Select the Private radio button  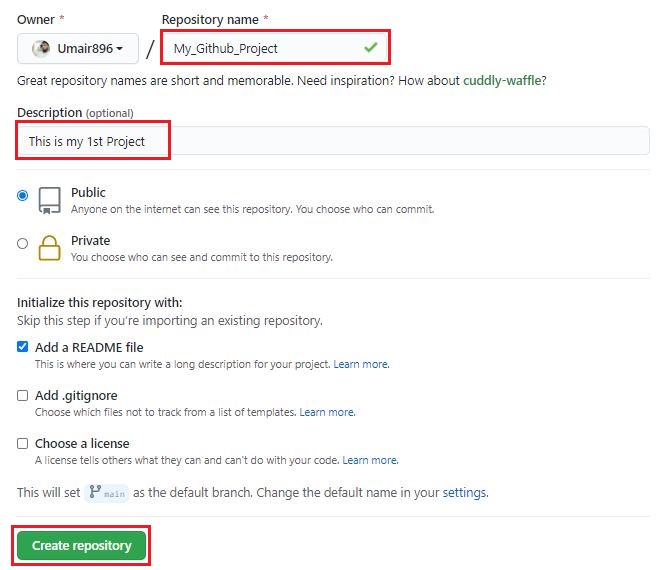23,243
